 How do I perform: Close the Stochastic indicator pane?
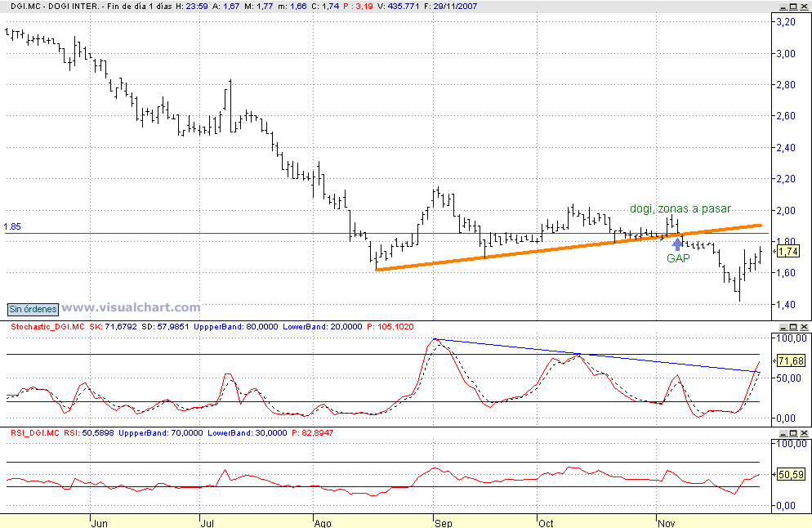click(x=804, y=326)
